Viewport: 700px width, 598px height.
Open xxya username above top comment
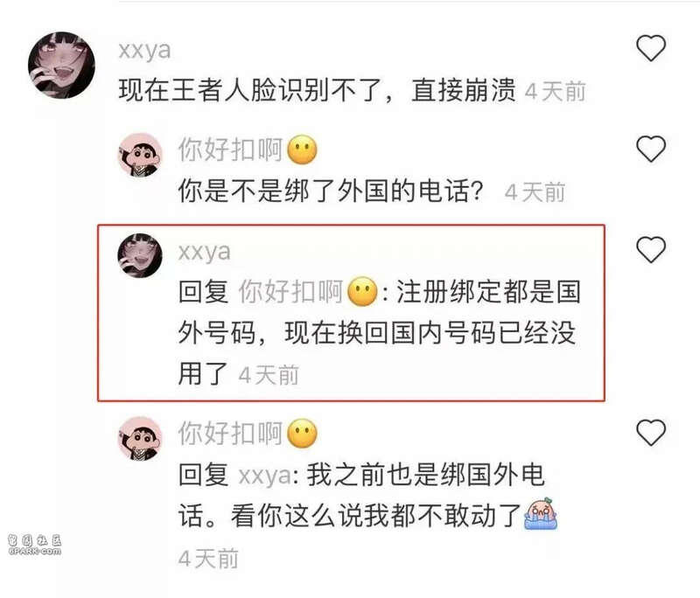[x=144, y=51]
